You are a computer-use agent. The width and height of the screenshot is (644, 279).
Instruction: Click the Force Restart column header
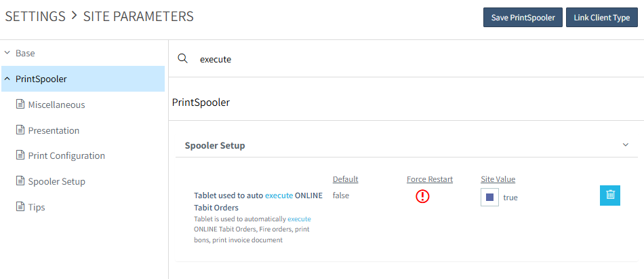pyautogui.click(x=430, y=179)
